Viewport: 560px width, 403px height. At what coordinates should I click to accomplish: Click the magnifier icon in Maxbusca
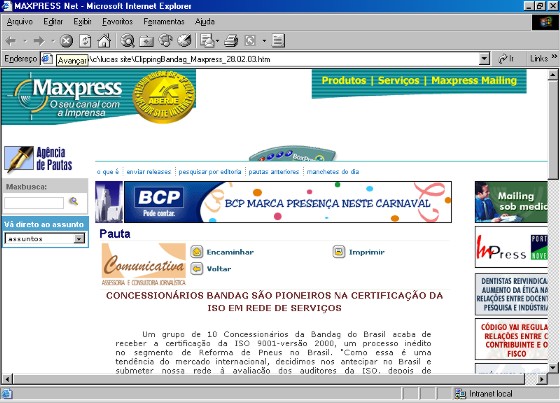coord(74,201)
